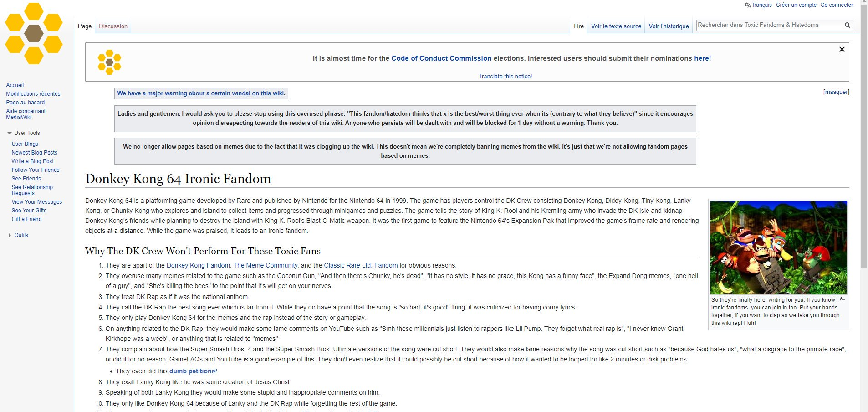Open the Donkey Kong 64 thumbnail image

pos(778,247)
